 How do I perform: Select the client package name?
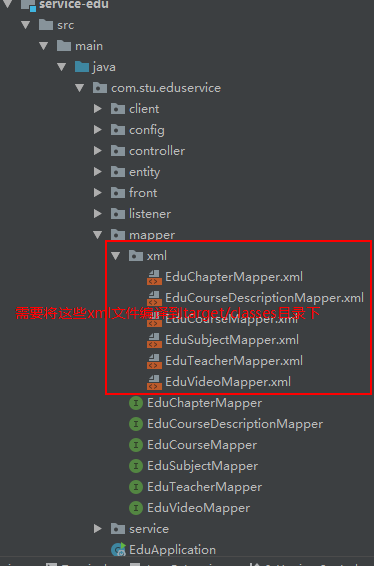(144, 109)
